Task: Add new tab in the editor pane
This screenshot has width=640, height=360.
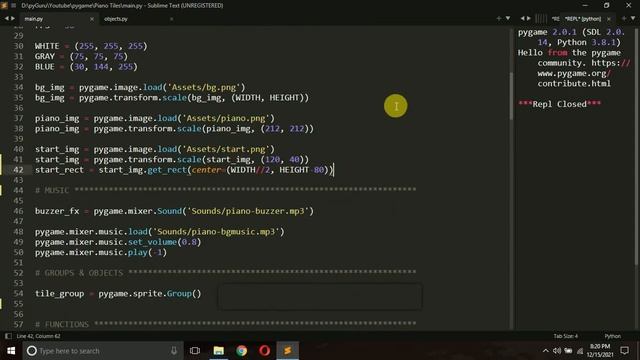Action: tap(499, 18)
